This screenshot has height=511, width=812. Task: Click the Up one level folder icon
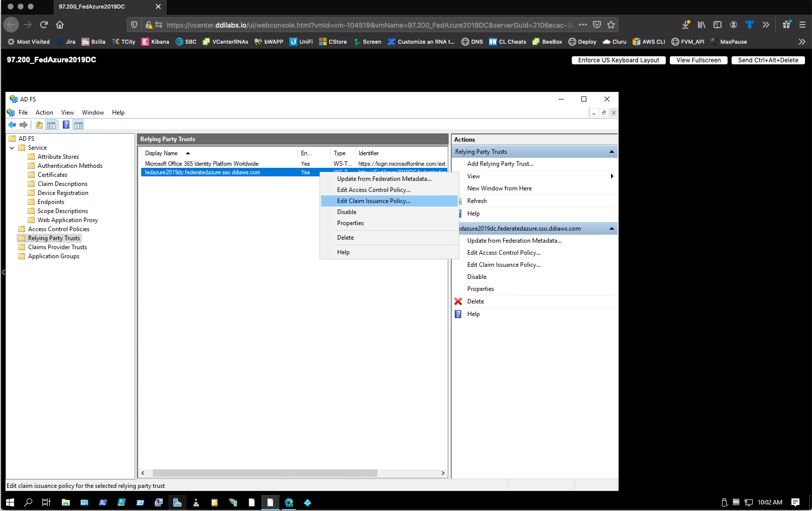(x=39, y=125)
